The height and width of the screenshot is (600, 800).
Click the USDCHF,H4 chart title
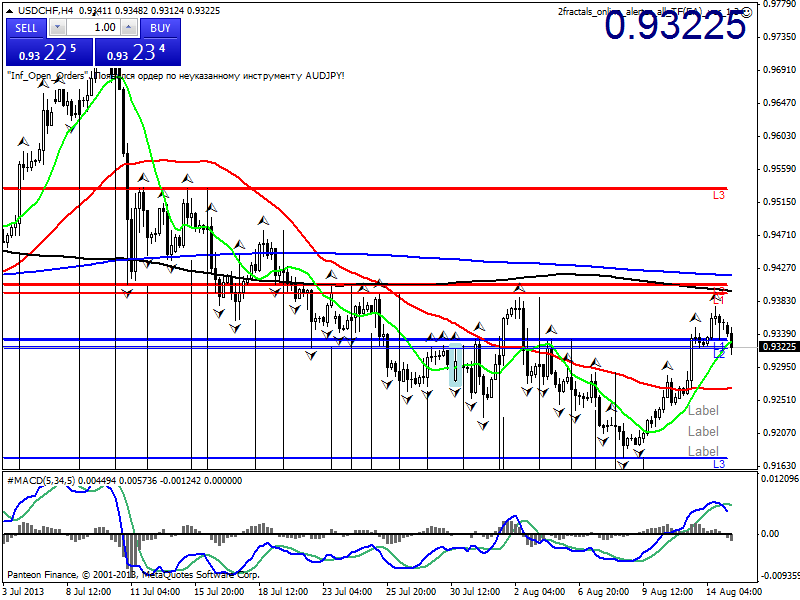(x=47, y=10)
